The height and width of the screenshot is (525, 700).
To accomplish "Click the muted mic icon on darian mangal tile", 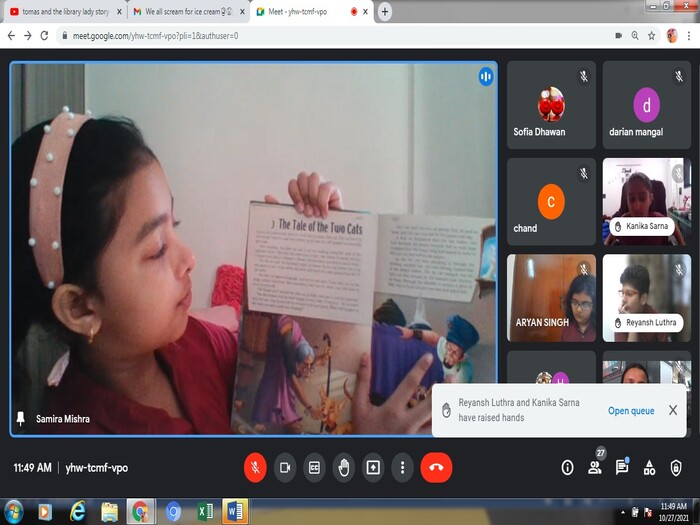I will point(679,76).
